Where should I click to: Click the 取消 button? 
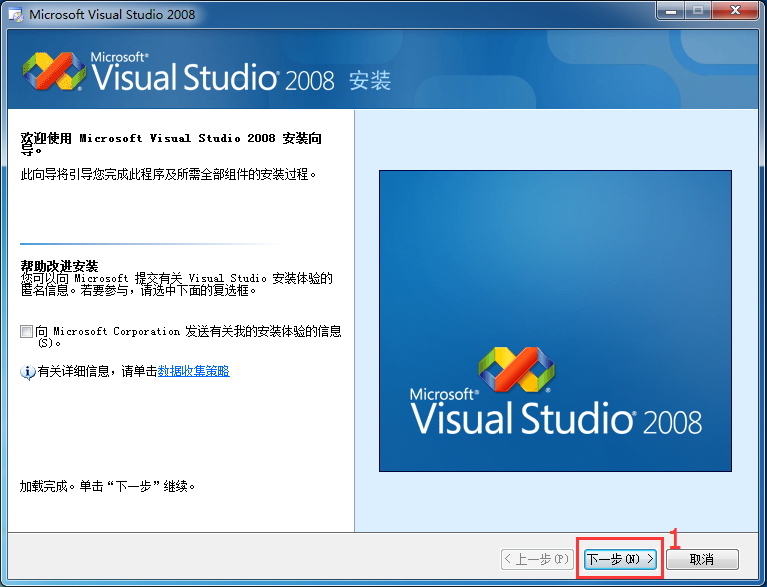(x=702, y=559)
